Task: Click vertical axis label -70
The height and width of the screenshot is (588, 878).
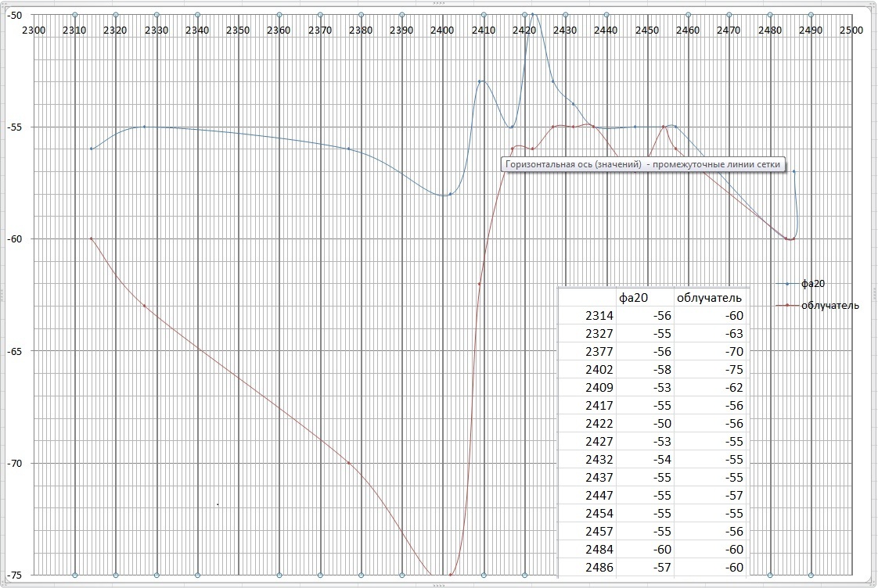Action: click(14, 463)
